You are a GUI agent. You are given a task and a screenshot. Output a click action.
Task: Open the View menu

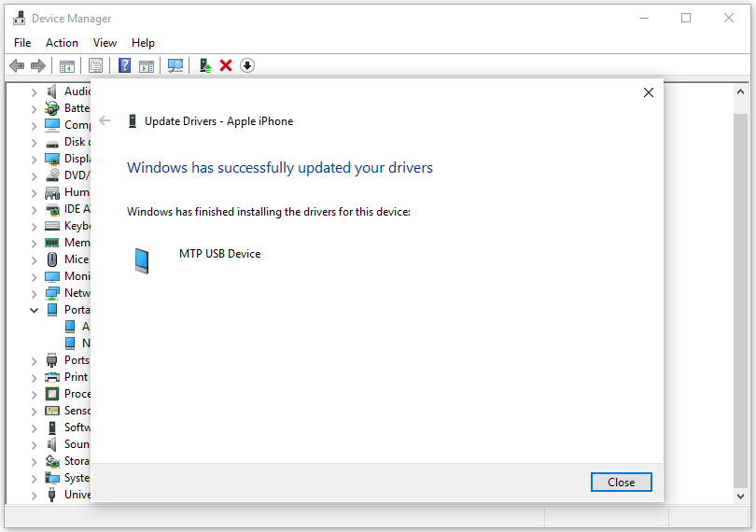tap(105, 43)
